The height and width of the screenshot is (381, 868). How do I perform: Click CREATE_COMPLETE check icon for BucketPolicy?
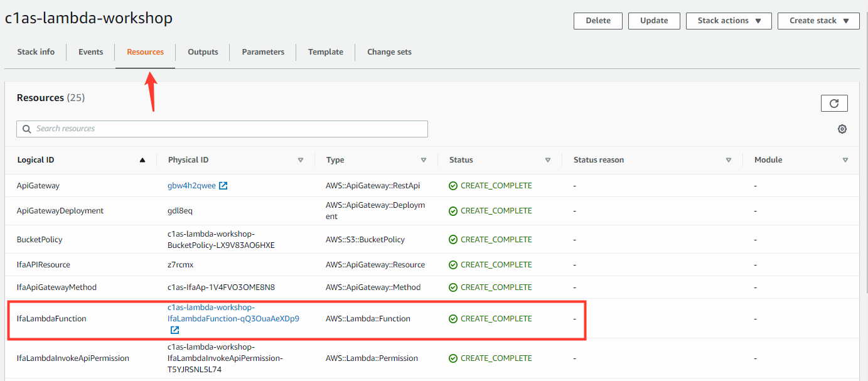[x=453, y=240]
